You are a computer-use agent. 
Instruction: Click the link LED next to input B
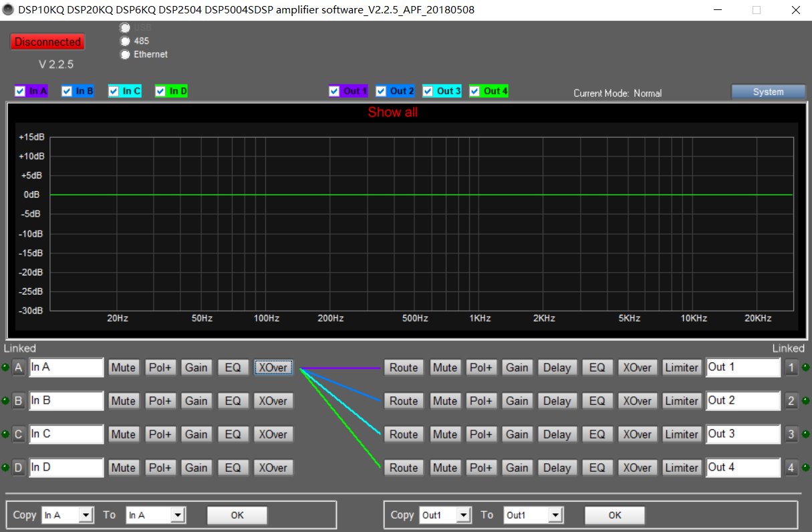5,401
